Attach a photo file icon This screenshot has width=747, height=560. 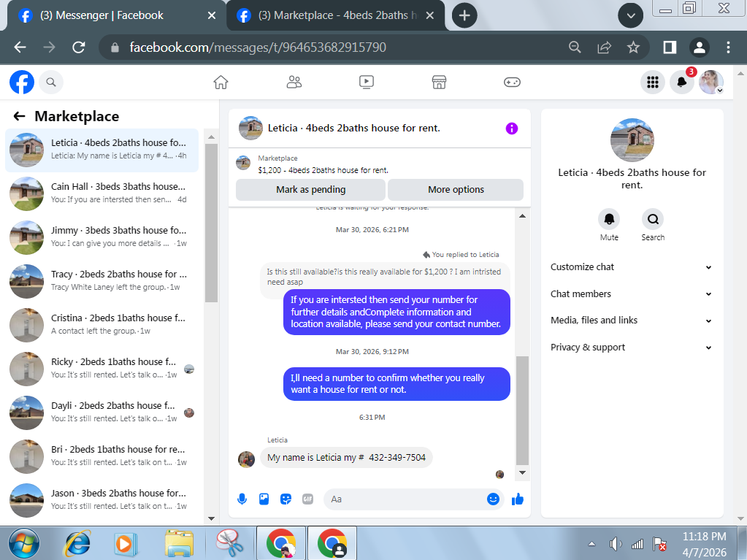click(264, 499)
